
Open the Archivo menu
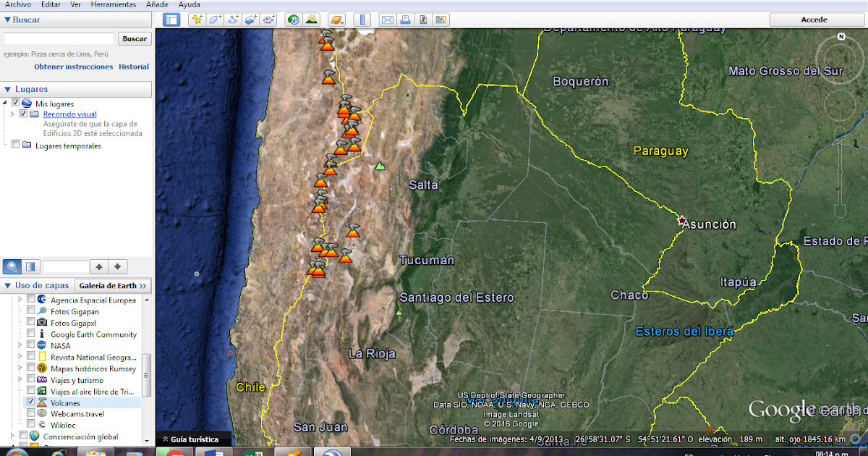(x=18, y=4)
